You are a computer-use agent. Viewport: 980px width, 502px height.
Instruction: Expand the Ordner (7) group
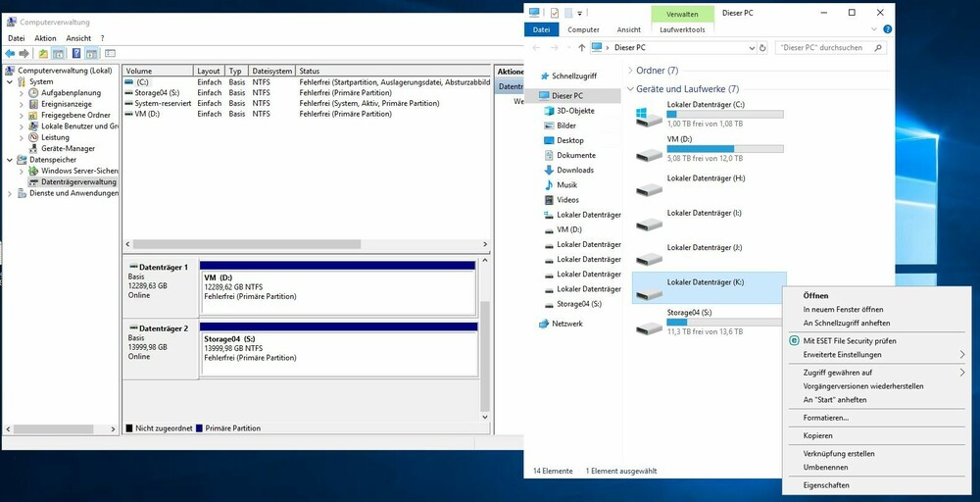(x=629, y=71)
